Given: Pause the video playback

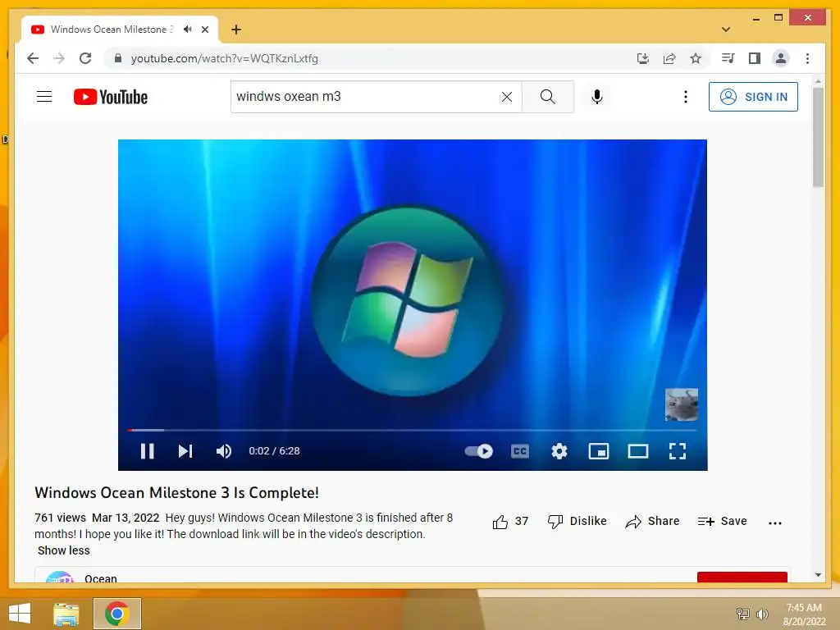Looking at the screenshot, I should point(148,451).
